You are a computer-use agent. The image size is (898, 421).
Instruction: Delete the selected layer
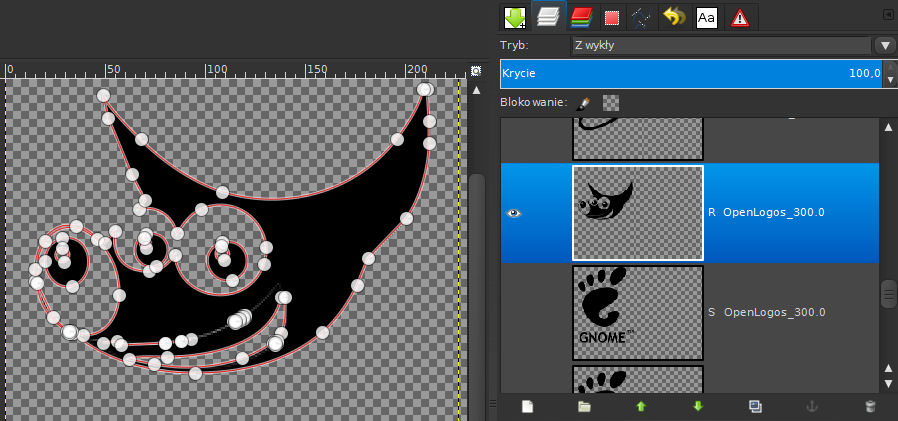[870, 407]
